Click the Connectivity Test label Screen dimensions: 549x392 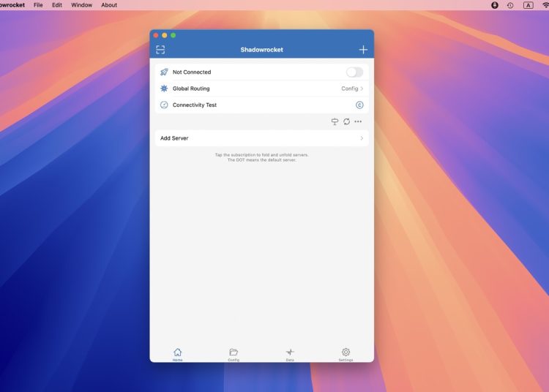[x=195, y=105]
